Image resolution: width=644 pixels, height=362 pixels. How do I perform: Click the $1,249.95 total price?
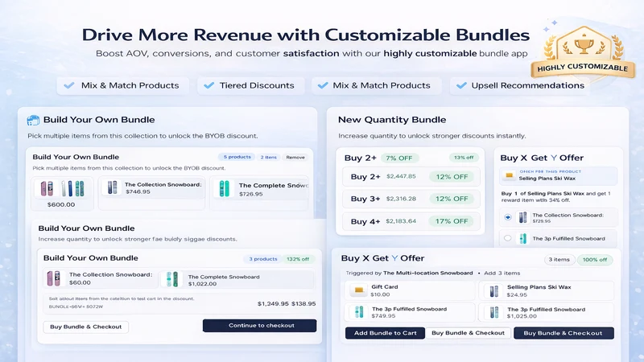click(273, 304)
